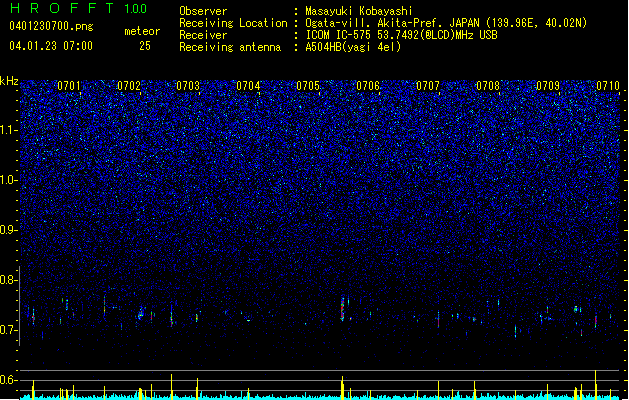
Task: Click the 0.7 kHz axis label
Action: click(x=9, y=330)
